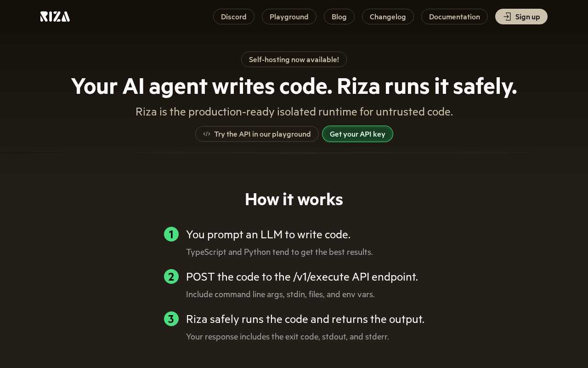Screen dimensions: 588x368
Task: Open the Documentation nav link
Action: point(454,17)
